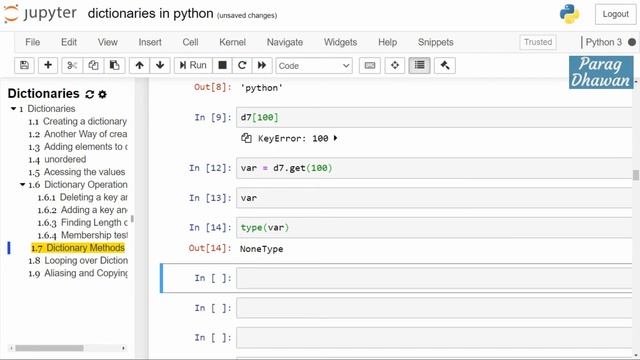Open the Snippets menu

point(436,42)
